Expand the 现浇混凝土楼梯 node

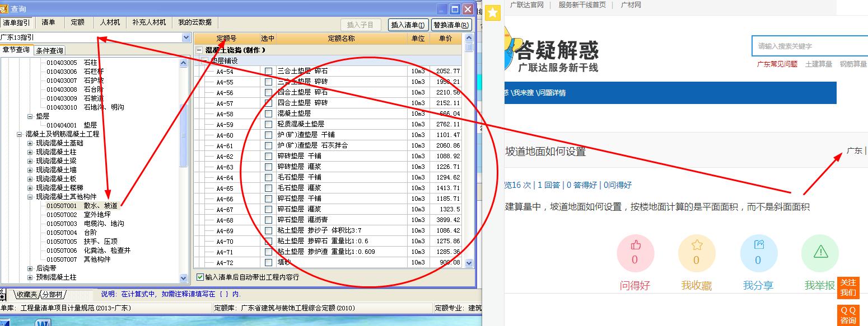pyautogui.click(x=30, y=188)
